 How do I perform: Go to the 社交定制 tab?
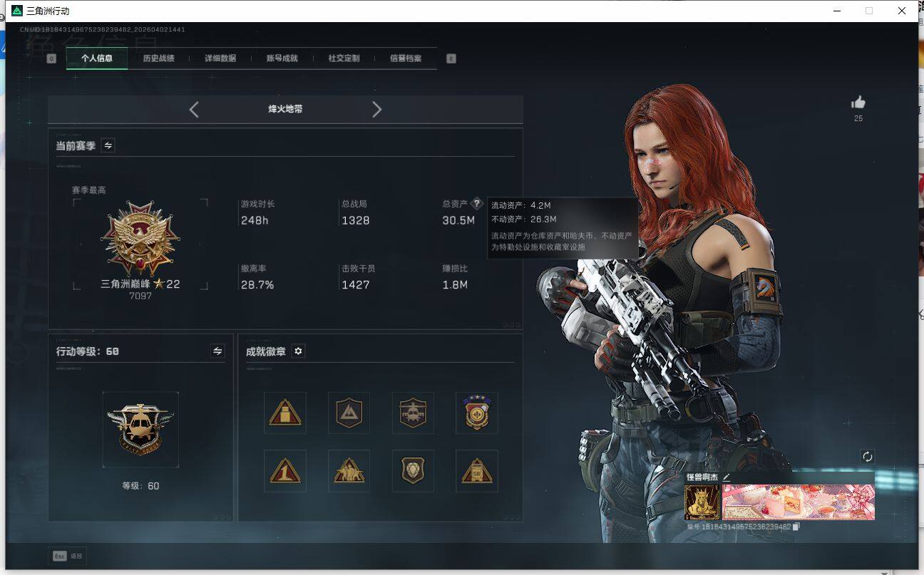344,58
